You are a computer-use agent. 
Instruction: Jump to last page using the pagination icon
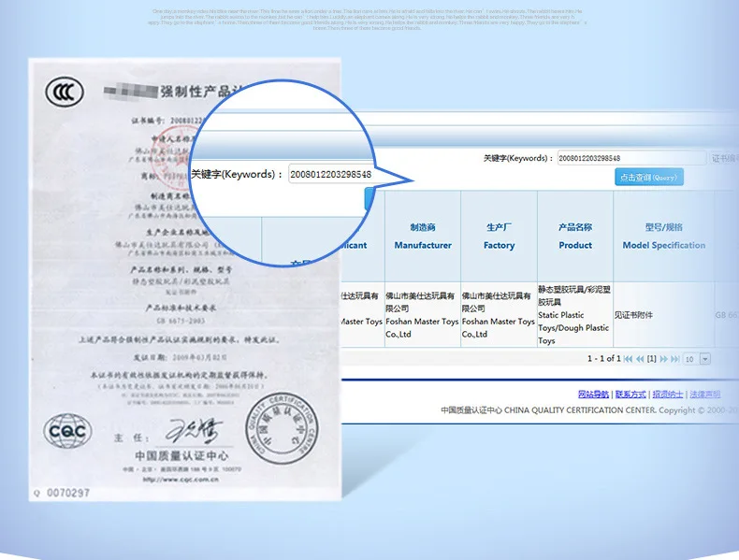point(674,359)
